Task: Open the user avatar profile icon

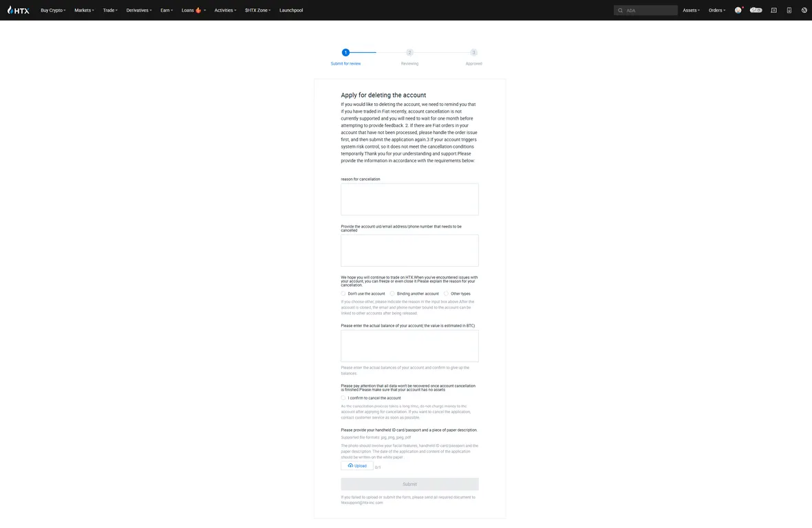Action: (x=738, y=10)
